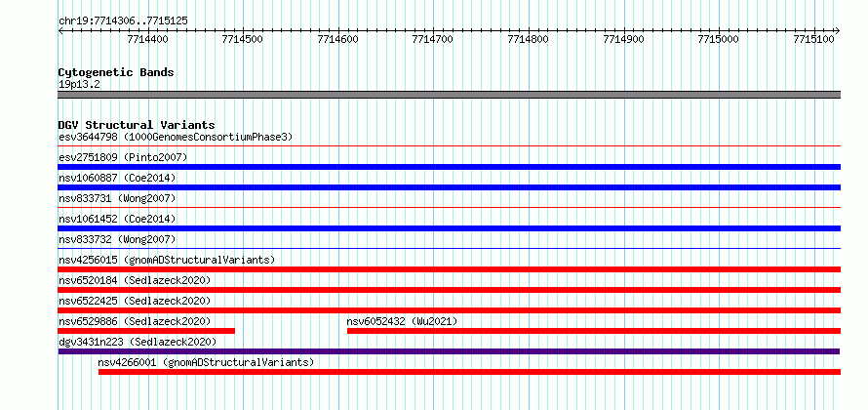This screenshot has height=410, width=868.
Task: Open variant nsv6529886 (Sedlazeck2020) label
Action: pyautogui.click(x=135, y=321)
